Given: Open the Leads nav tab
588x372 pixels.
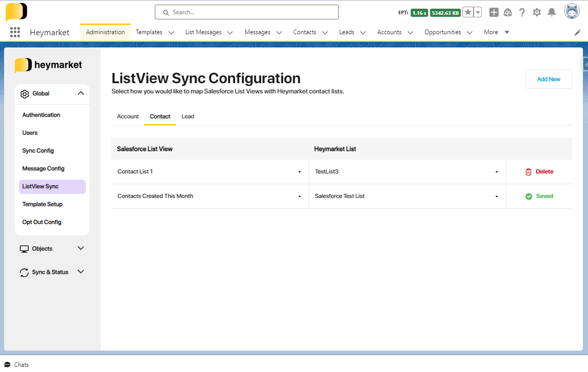Looking at the screenshot, I should 347,32.
